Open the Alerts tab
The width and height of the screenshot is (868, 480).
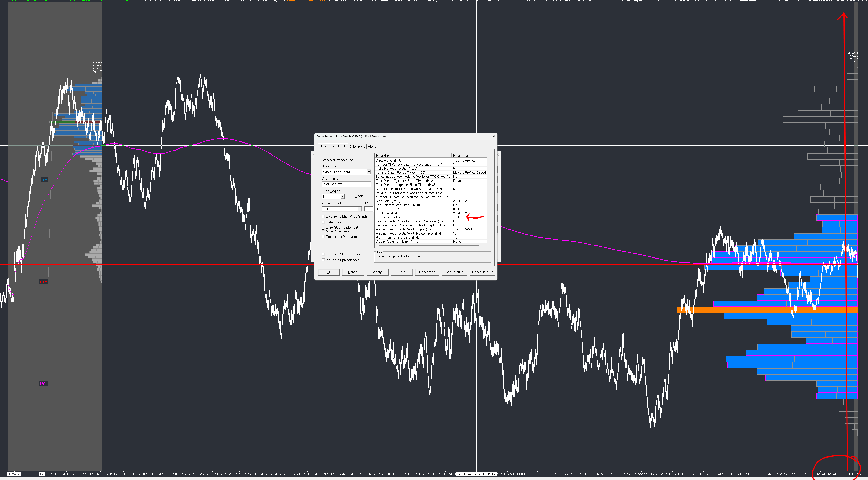pos(372,146)
